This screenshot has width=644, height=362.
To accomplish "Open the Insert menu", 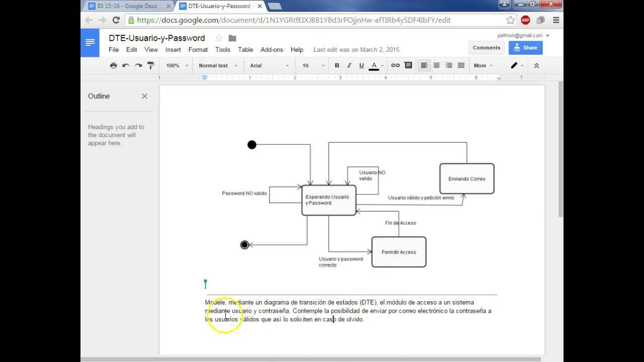I will click(x=173, y=50).
